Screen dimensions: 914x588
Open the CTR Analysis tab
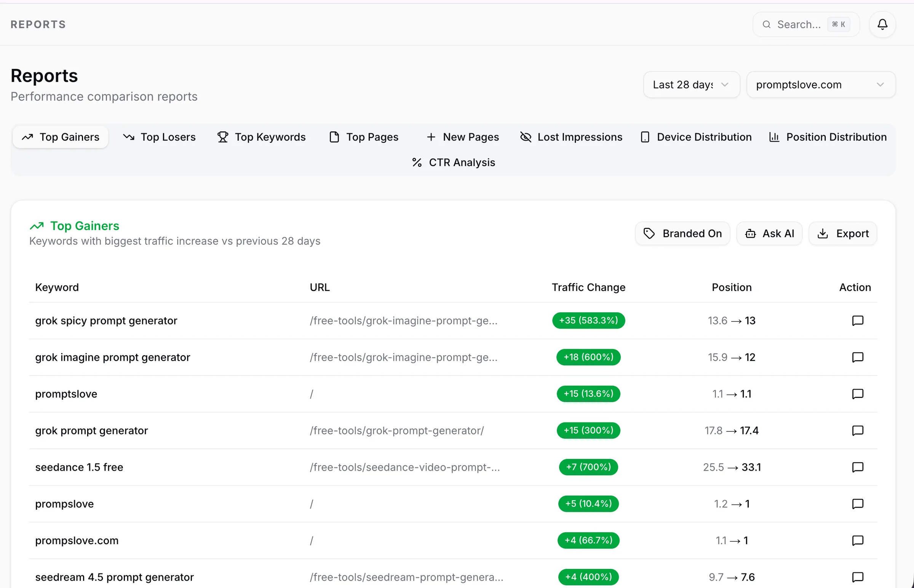454,162
